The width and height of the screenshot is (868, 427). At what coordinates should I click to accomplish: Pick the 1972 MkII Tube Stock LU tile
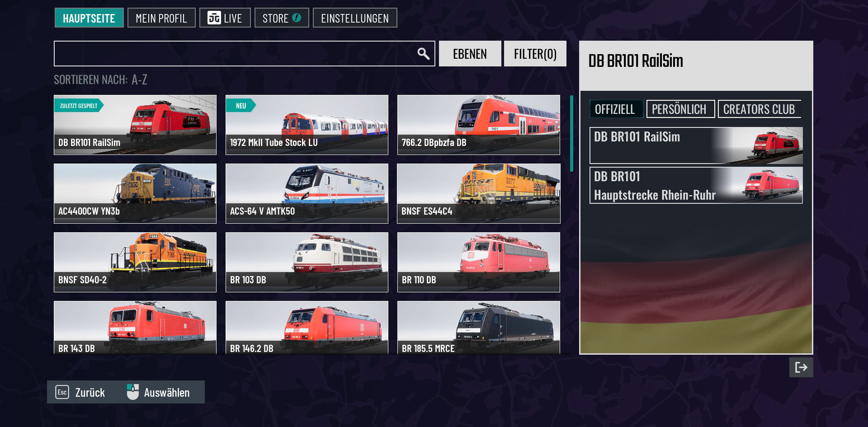pos(307,125)
